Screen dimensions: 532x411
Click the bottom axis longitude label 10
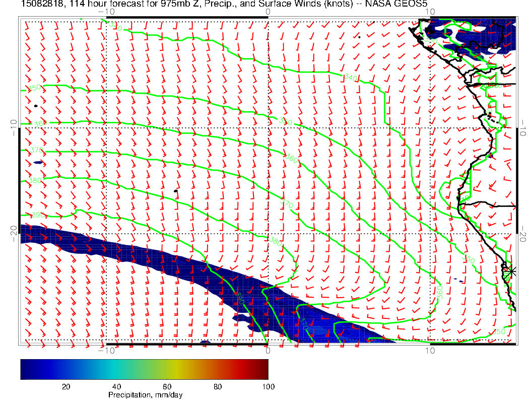(430, 350)
